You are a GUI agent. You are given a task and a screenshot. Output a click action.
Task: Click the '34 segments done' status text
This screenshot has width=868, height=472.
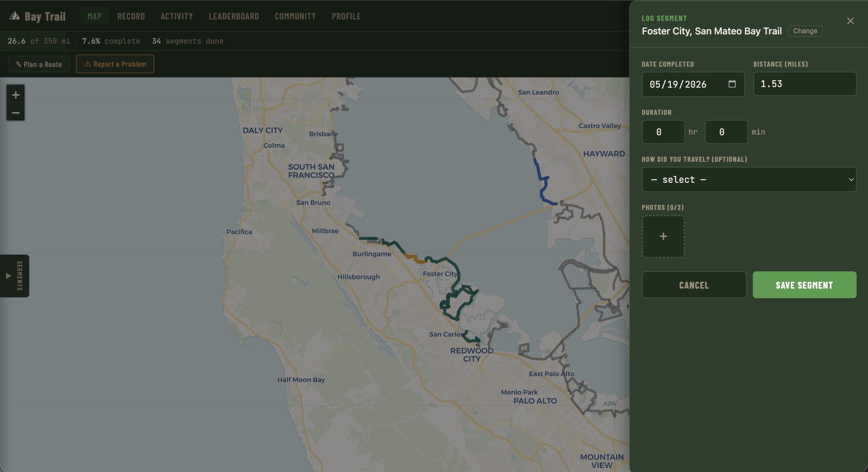188,41
